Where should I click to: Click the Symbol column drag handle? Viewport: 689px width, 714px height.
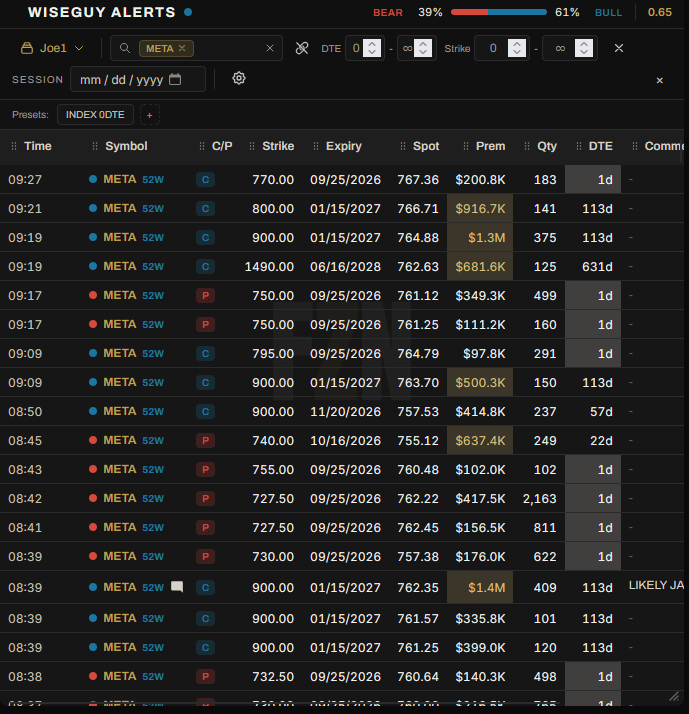pos(95,146)
